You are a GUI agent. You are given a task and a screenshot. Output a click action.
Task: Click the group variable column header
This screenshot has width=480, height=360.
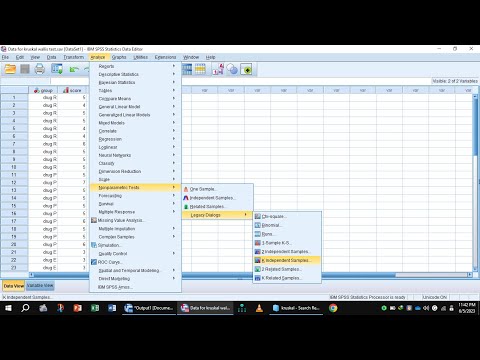tap(43, 90)
